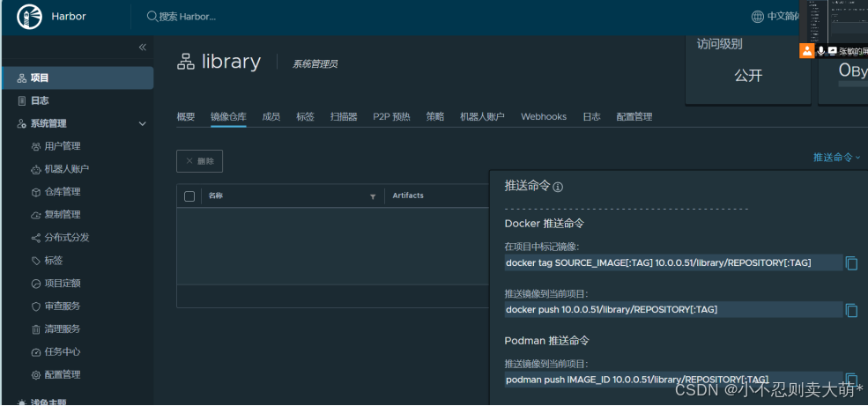Click the 日志 log icon in sidebar
The image size is (868, 406).
(x=21, y=100)
